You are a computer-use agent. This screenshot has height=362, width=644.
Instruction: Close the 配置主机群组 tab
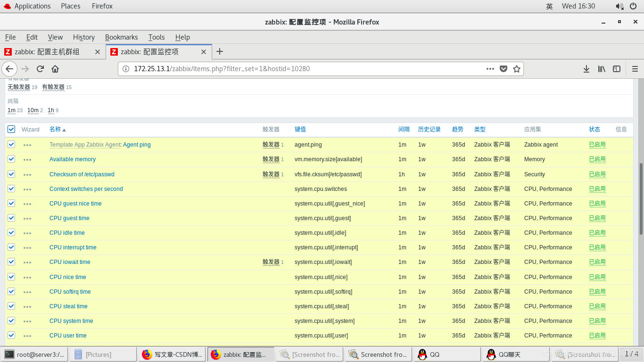coord(98,52)
